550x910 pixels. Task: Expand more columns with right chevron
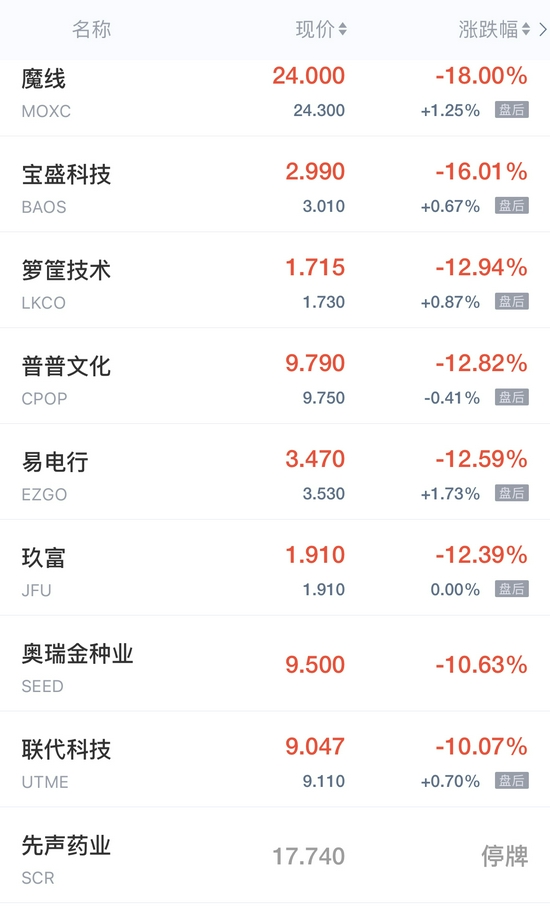click(x=542, y=29)
